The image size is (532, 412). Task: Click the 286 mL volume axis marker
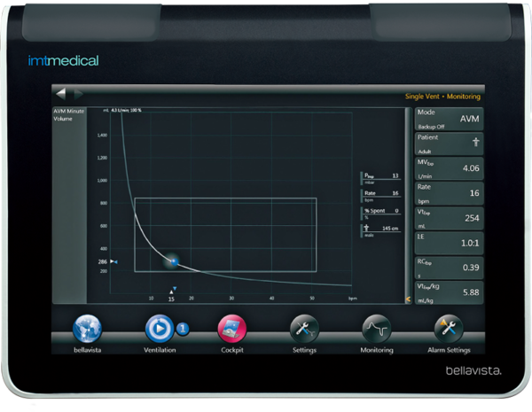(103, 262)
